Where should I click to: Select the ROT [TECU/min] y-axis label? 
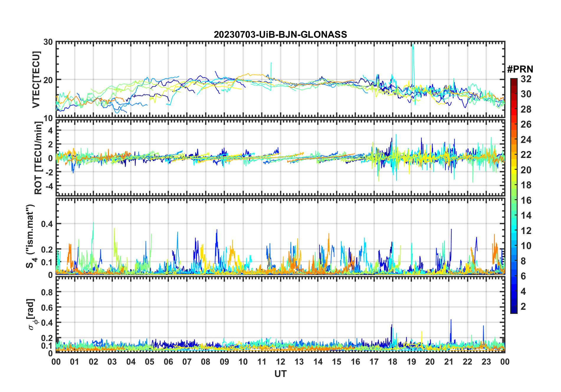click(x=39, y=158)
